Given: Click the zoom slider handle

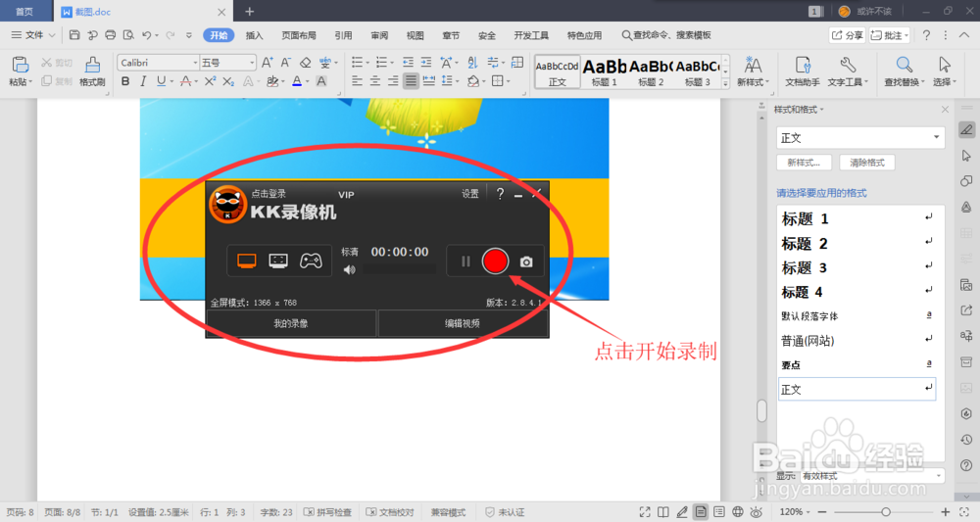Looking at the screenshot, I should 886,512.
